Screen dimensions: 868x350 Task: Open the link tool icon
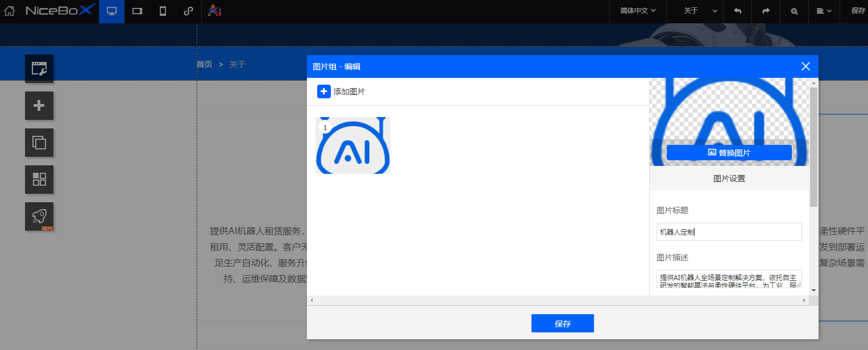[x=188, y=11]
